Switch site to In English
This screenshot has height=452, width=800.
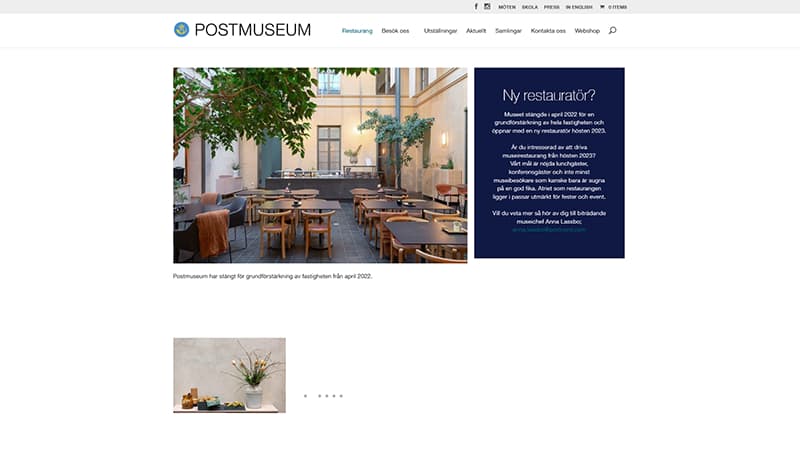(579, 7)
